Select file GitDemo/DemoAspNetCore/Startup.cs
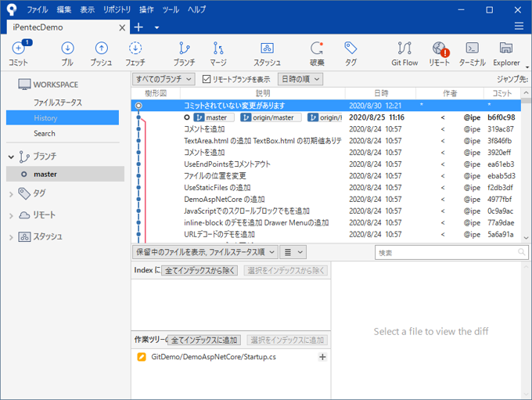 tap(231, 357)
